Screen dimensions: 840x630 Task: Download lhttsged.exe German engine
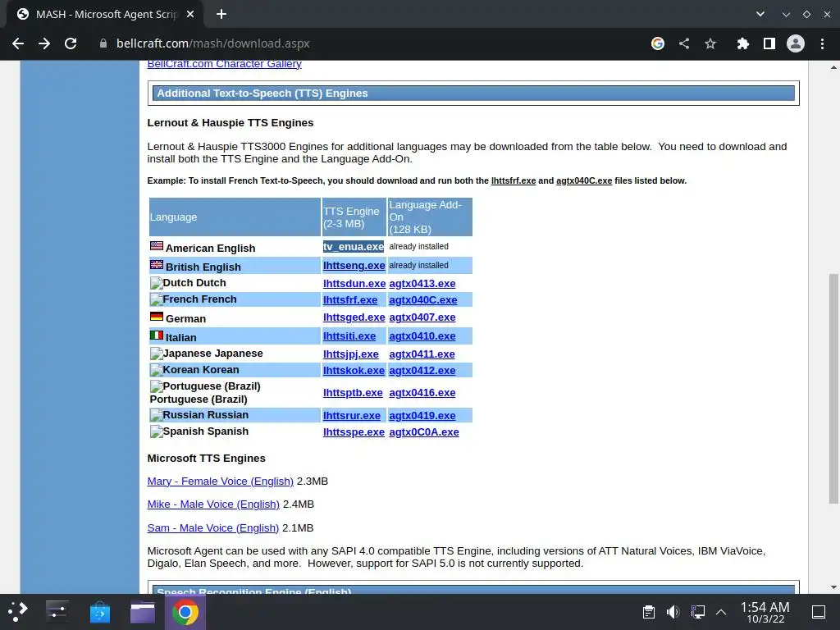[354, 317]
